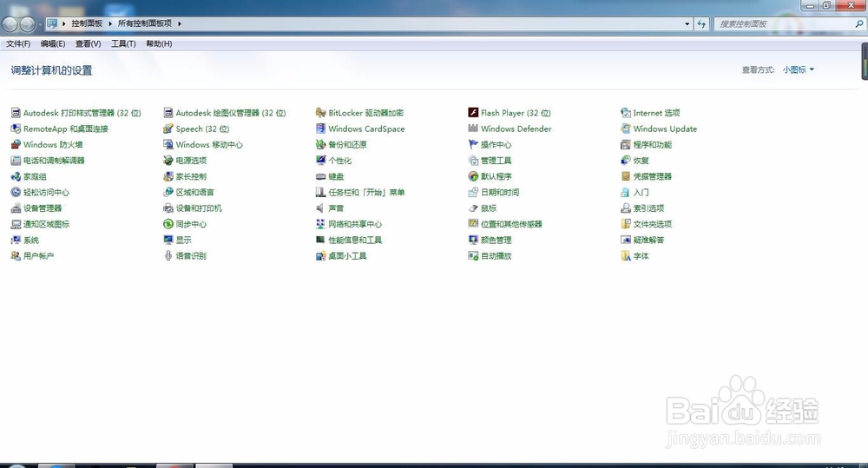The image size is (868, 468).
Task: Open the 管理工具 link
Action: click(496, 161)
